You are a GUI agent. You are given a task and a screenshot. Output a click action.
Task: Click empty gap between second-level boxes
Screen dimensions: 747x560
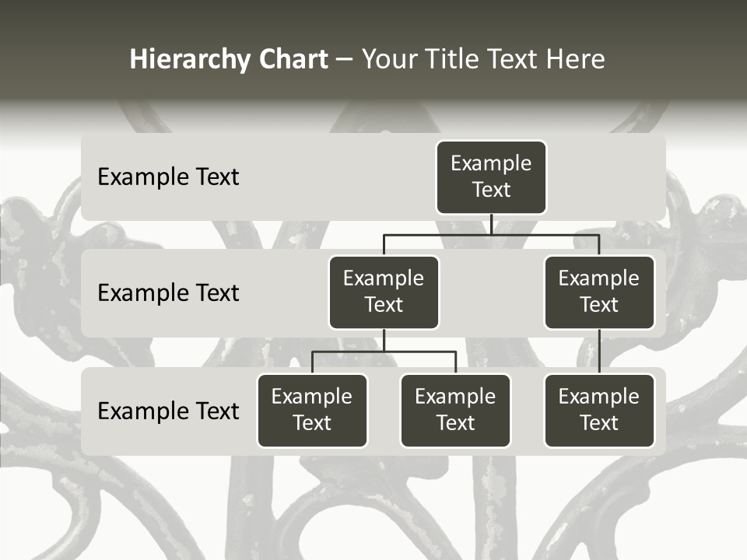(491, 292)
